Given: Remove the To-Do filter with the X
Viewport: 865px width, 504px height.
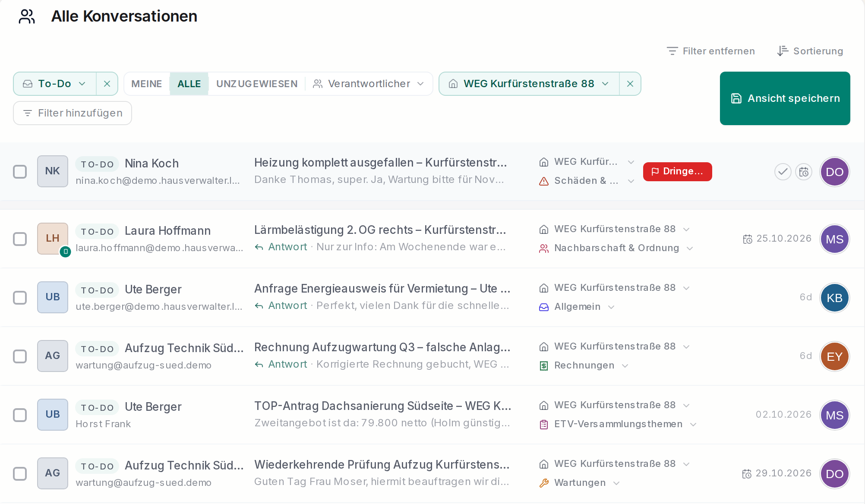Looking at the screenshot, I should 107,84.
